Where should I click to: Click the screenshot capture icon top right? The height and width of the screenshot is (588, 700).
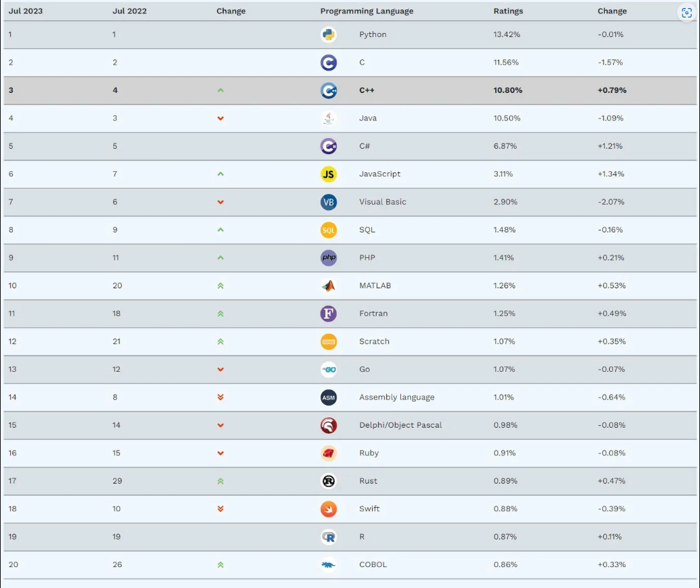pos(687,13)
